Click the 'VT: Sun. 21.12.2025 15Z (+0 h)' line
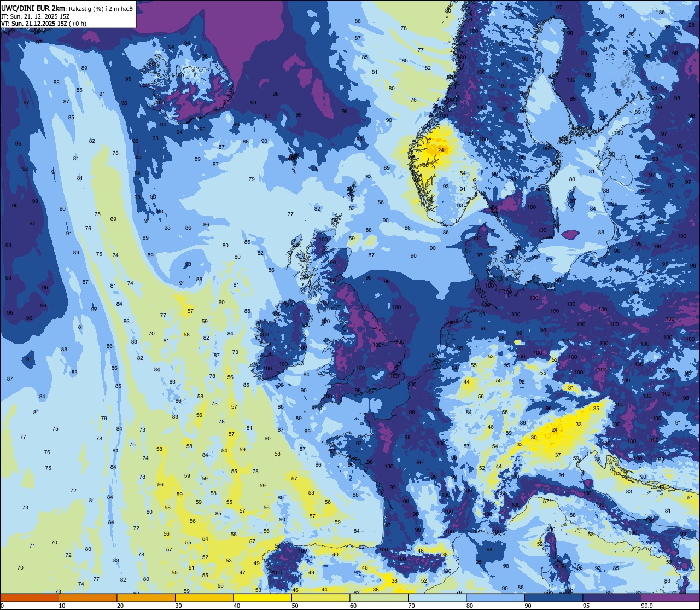This screenshot has height=610, width=700. click(44, 24)
